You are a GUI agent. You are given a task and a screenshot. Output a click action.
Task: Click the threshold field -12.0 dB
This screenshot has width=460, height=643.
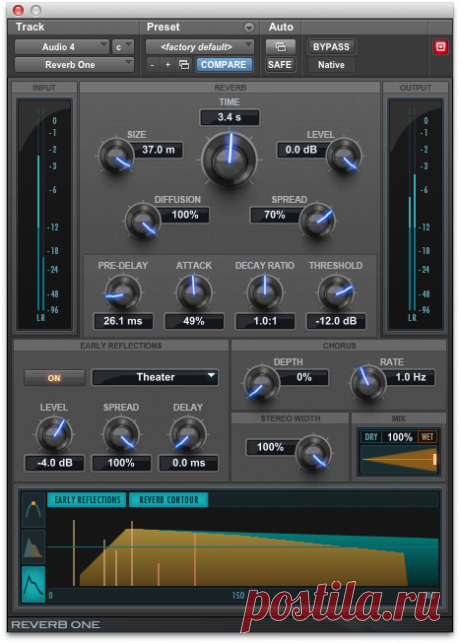tap(336, 321)
